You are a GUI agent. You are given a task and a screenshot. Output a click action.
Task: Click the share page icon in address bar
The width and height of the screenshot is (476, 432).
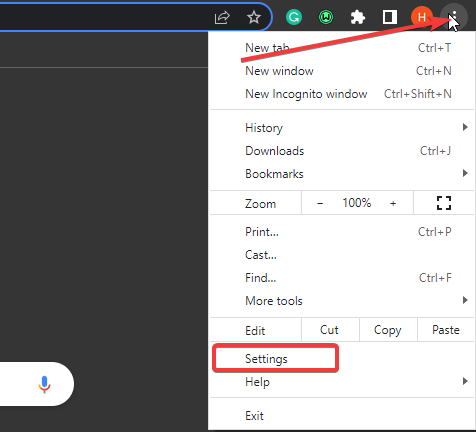pyautogui.click(x=222, y=17)
